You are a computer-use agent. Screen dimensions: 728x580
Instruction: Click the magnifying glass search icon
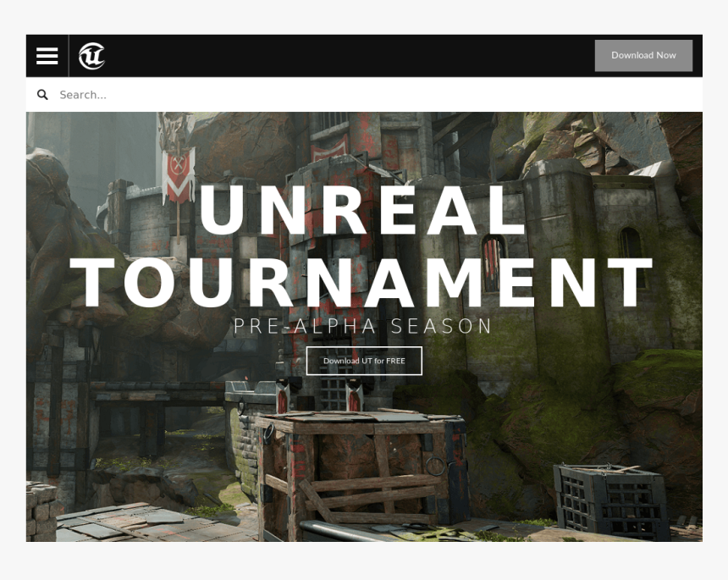coord(42,95)
